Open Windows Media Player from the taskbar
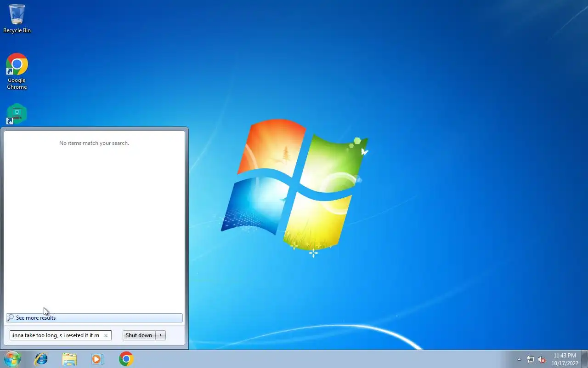588x368 pixels. click(x=97, y=359)
